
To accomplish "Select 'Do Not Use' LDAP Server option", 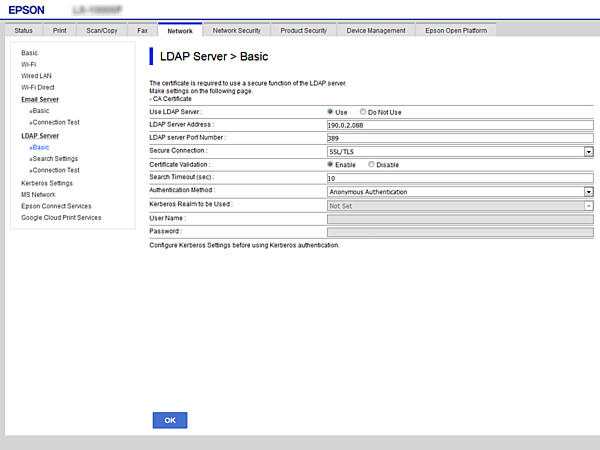I will (364, 112).
